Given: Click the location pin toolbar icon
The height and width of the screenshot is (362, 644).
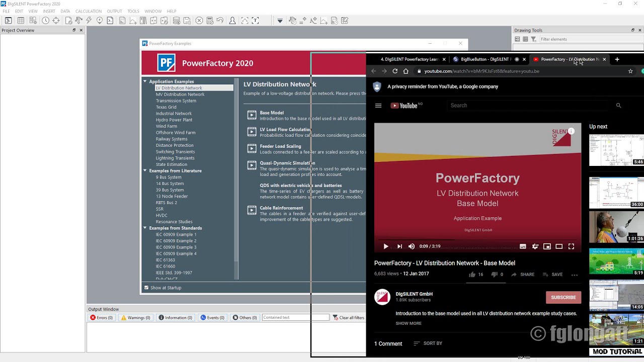Looking at the screenshot, I should pyautogui.click(x=99, y=21).
